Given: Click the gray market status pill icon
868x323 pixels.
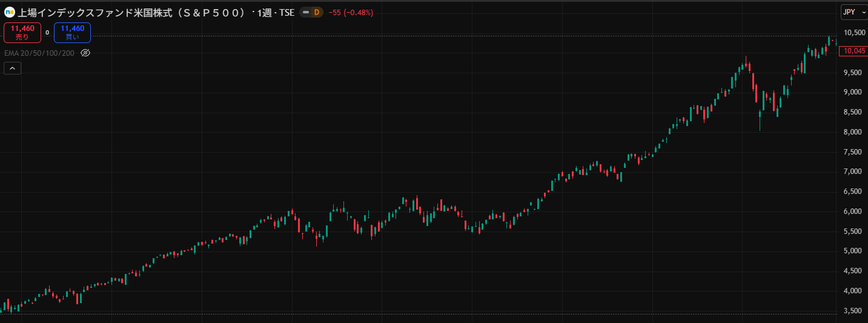Looking at the screenshot, I should [x=306, y=12].
